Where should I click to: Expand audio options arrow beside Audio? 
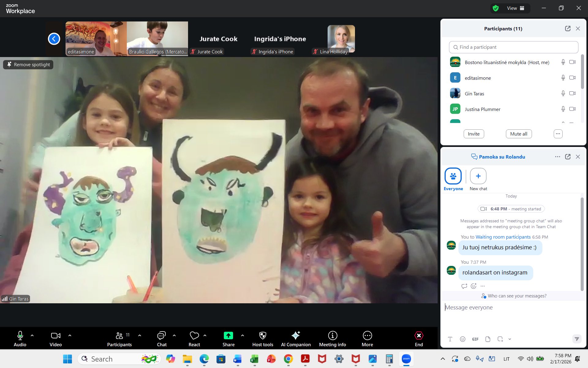(32, 335)
